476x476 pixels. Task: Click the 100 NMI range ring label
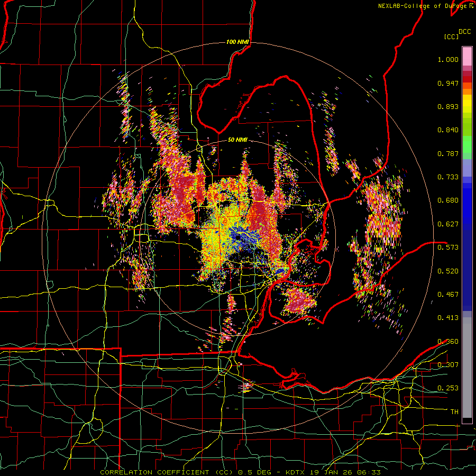click(x=237, y=42)
